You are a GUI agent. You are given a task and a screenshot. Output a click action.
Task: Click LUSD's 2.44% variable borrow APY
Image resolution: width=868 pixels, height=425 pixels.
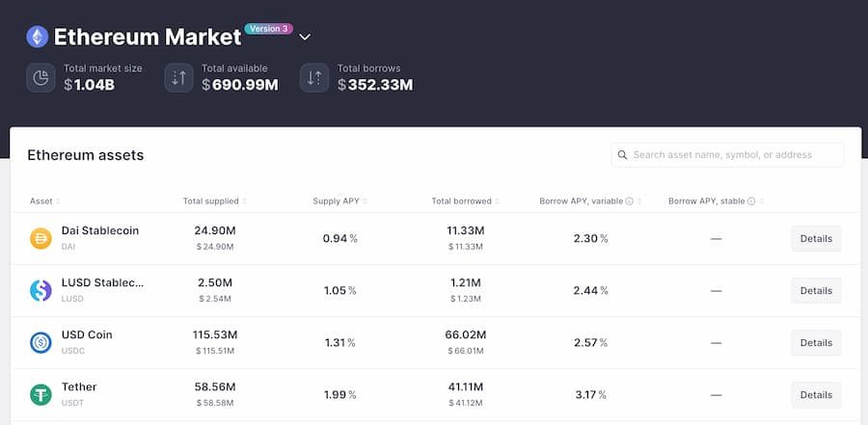pos(590,290)
